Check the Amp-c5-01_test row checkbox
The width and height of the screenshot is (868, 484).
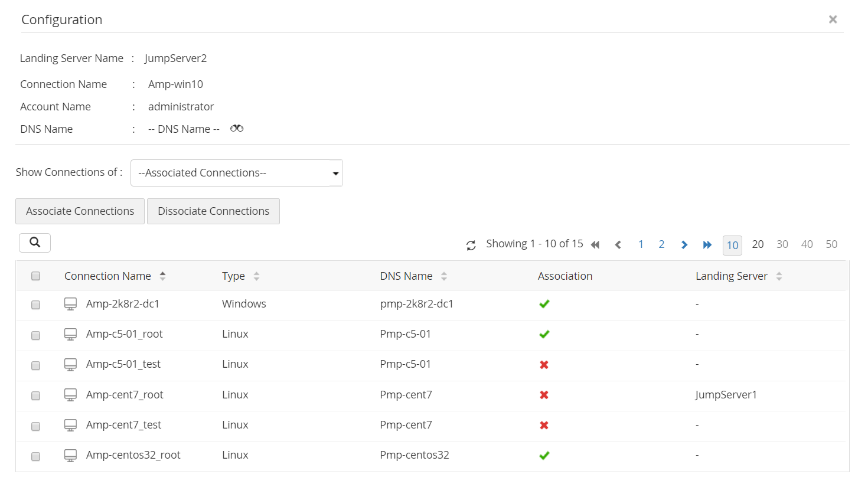[x=35, y=365]
